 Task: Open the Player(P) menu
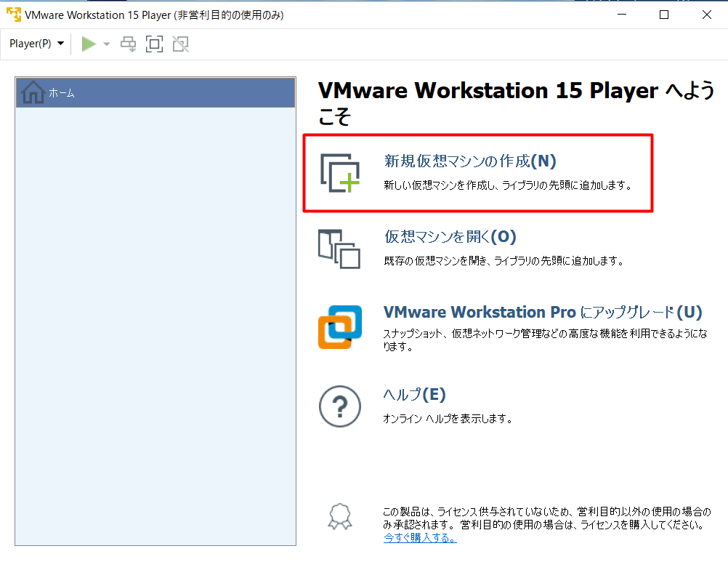(36, 44)
